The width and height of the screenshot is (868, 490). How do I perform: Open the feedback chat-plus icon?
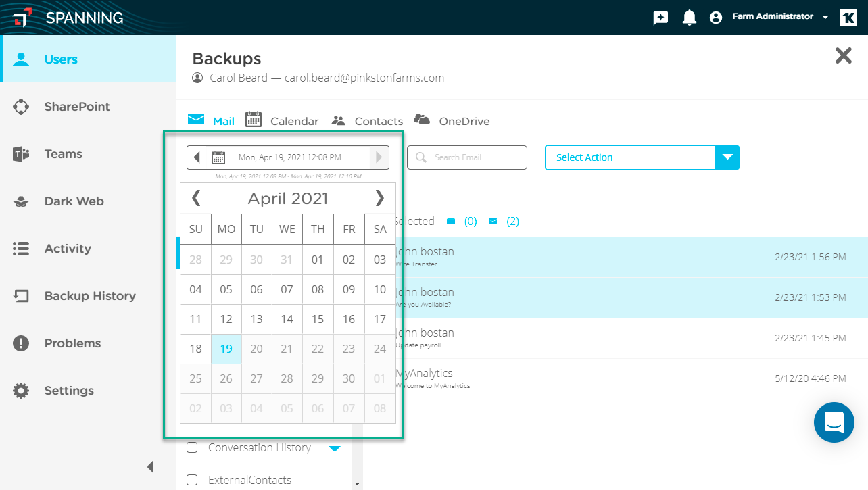click(x=660, y=18)
